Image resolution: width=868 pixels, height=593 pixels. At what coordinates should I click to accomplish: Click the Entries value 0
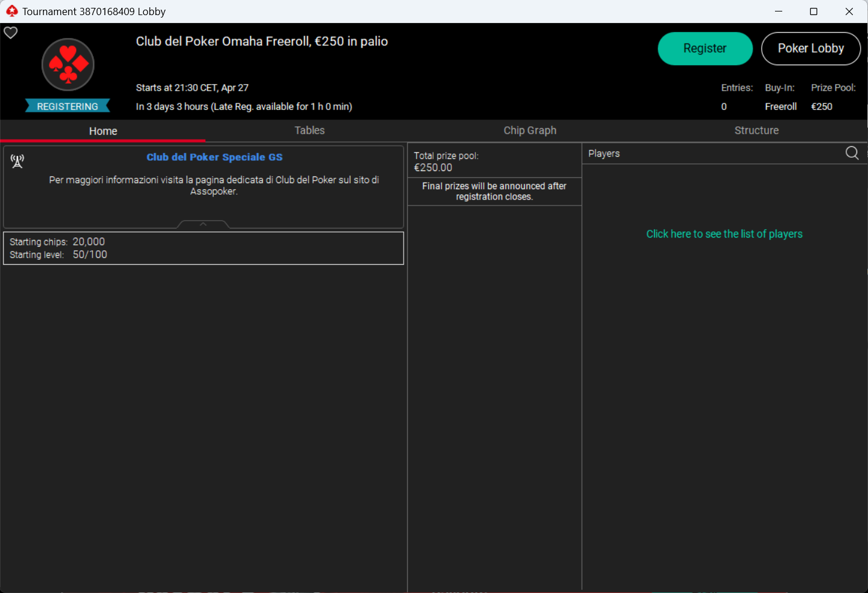pyautogui.click(x=724, y=106)
